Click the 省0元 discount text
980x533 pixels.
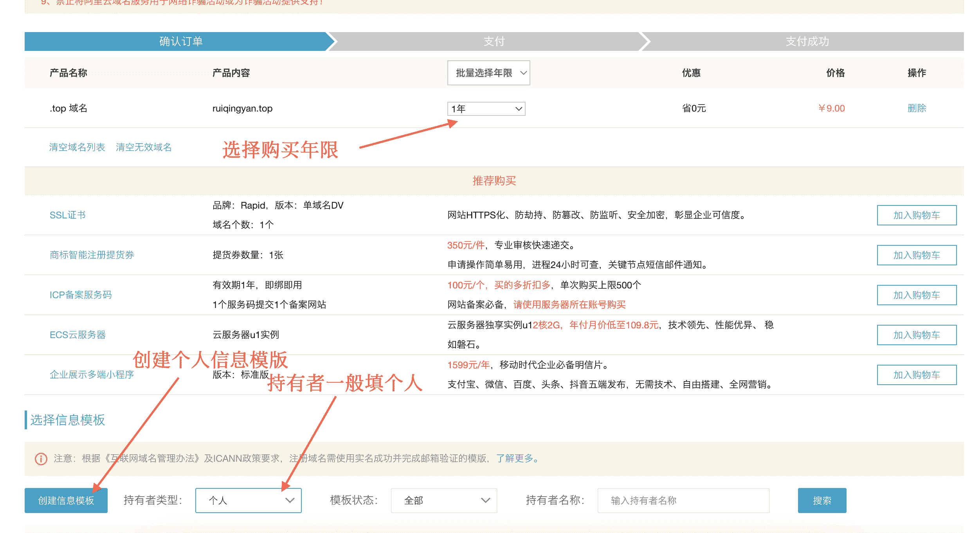pyautogui.click(x=694, y=108)
